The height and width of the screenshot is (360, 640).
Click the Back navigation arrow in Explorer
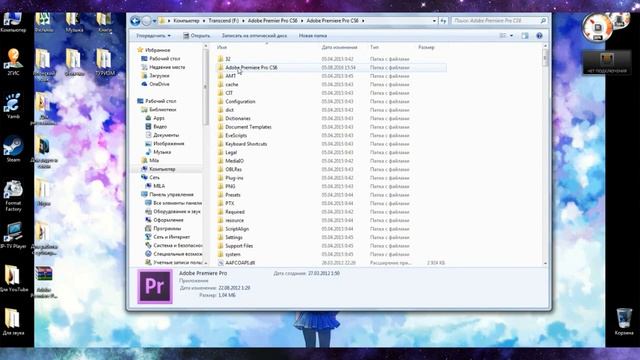(135, 20)
